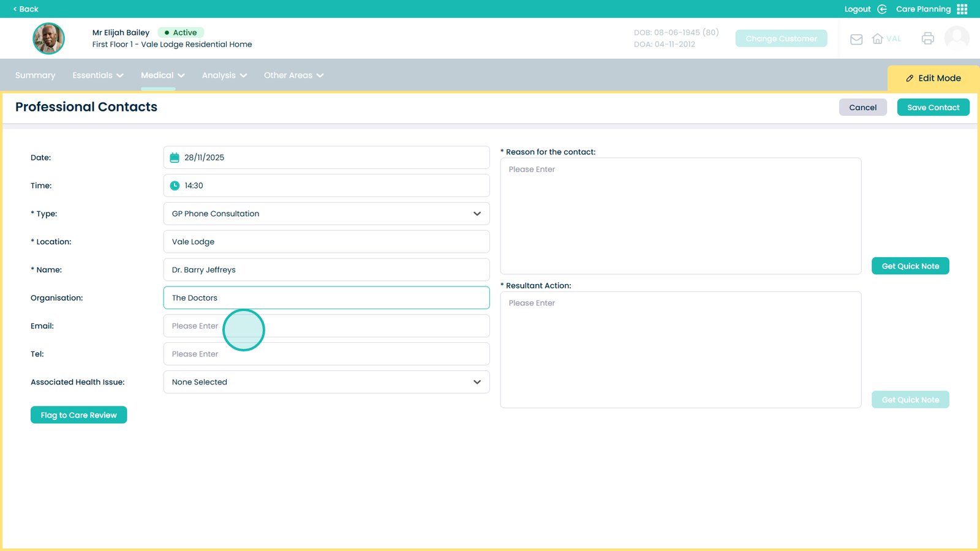Open the Analysis menu
980x551 pixels.
[x=224, y=75]
